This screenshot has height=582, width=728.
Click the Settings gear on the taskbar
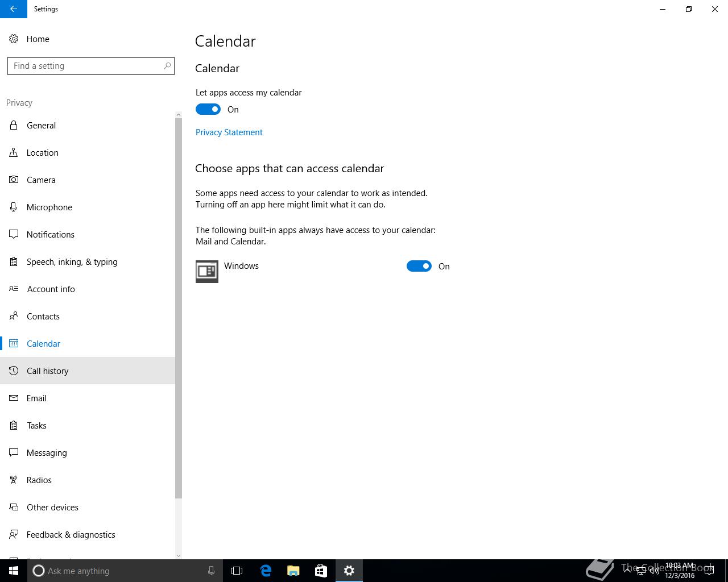(349, 571)
